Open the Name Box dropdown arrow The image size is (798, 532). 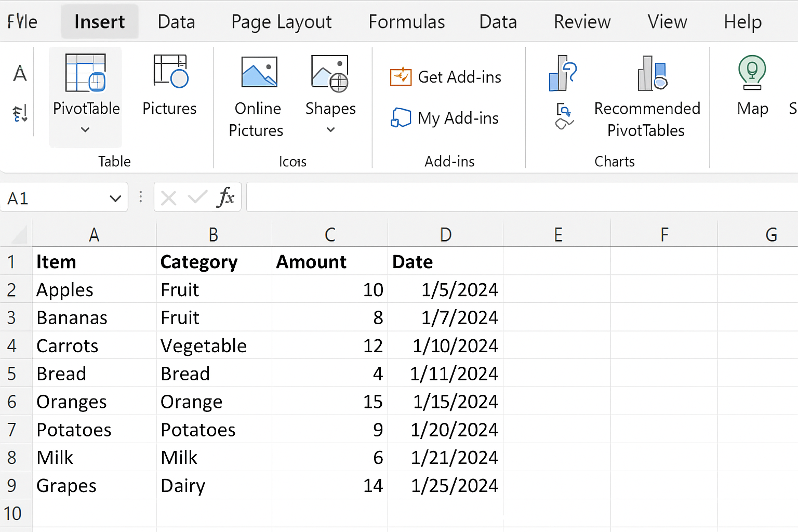[x=115, y=198]
